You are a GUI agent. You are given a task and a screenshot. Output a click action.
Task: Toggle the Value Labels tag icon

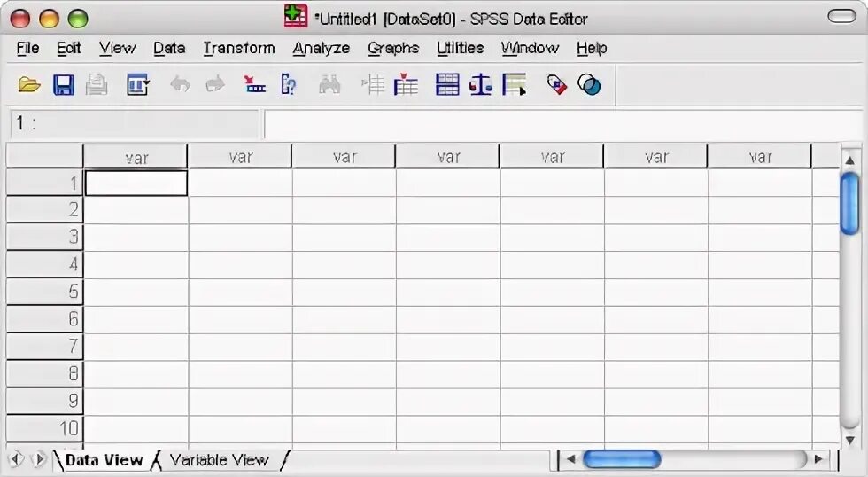(557, 85)
